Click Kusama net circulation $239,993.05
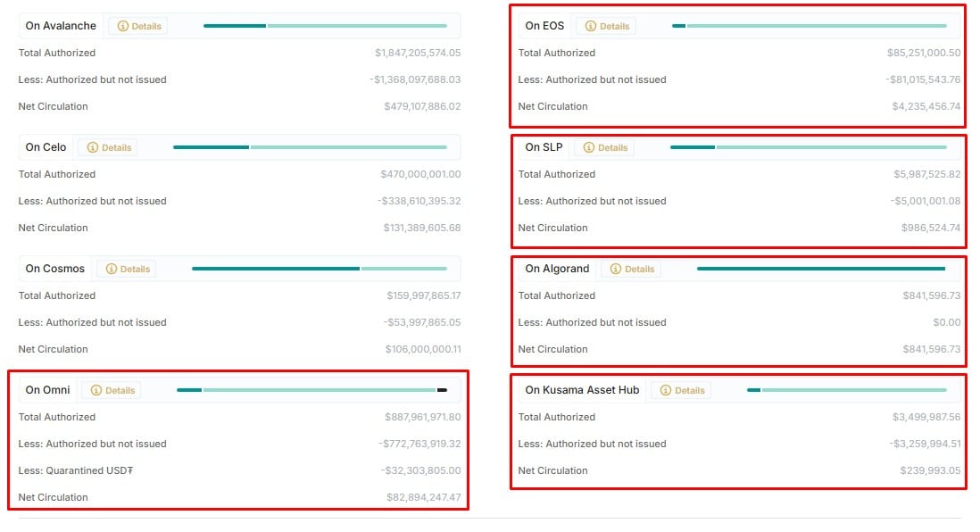The width and height of the screenshot is (980, 532). point(930,470)
